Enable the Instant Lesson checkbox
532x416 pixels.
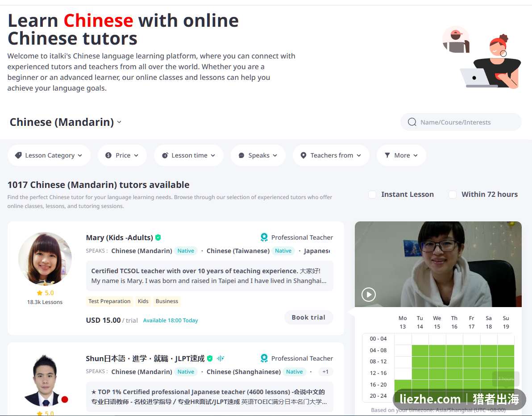click(x=372, y=195)
